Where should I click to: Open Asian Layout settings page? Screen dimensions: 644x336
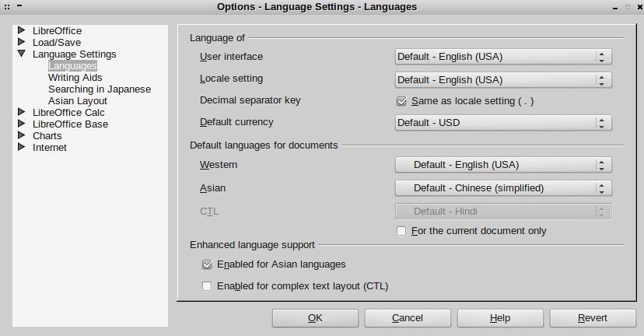78,101
